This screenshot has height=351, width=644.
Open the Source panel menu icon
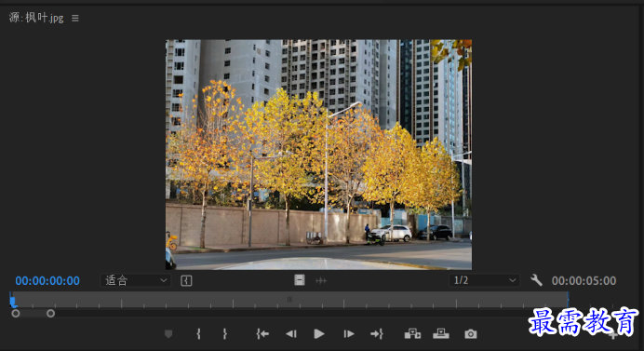pyautogui.click(x=74, y=18)
